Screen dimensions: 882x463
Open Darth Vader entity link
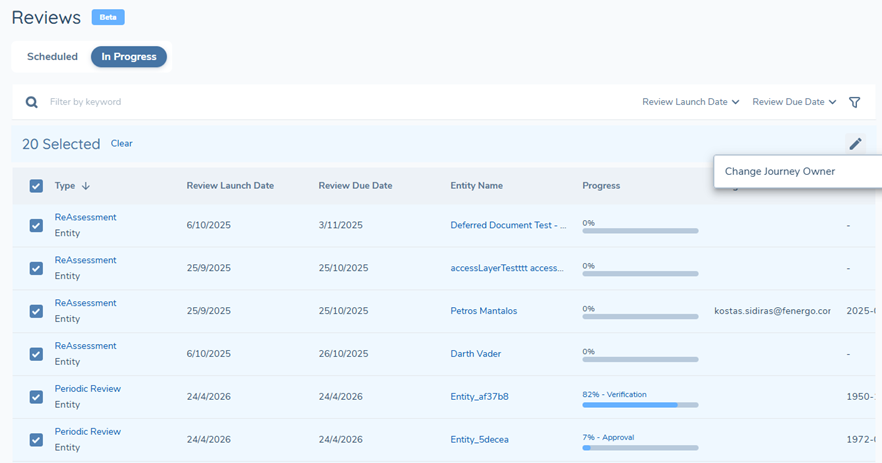475,353
